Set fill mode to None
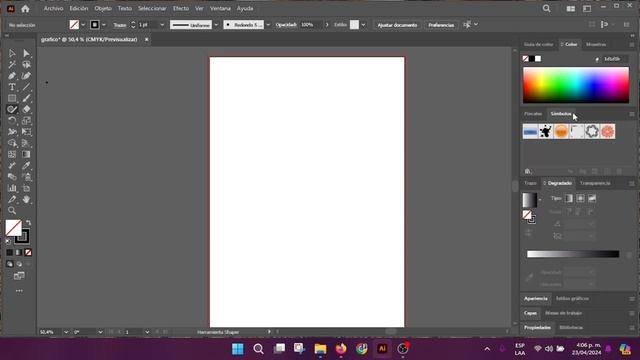This screenshot has width=640, height=360. (28, 253)
